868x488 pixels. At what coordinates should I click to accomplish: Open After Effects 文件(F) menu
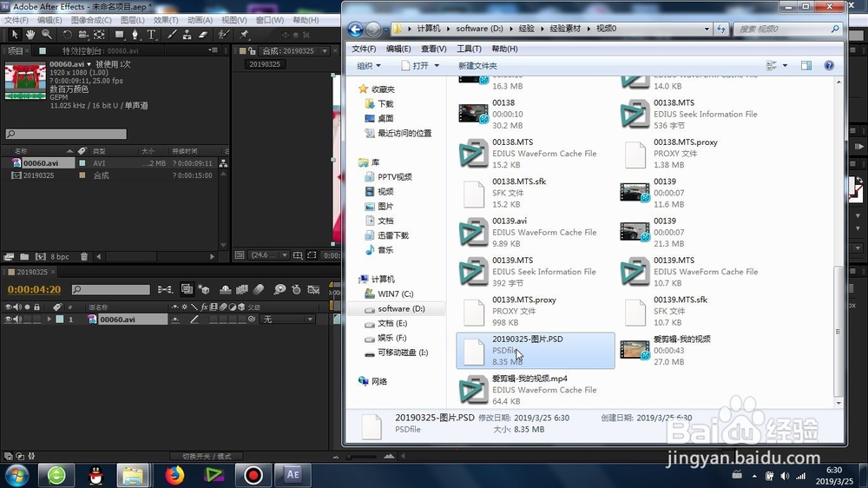[16, 20]
